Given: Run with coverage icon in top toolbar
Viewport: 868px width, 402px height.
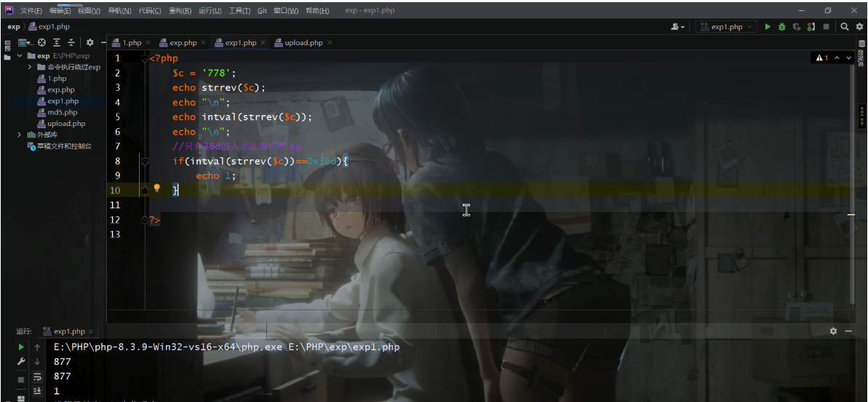Looking at the screenshot, I should pos(796,26).
